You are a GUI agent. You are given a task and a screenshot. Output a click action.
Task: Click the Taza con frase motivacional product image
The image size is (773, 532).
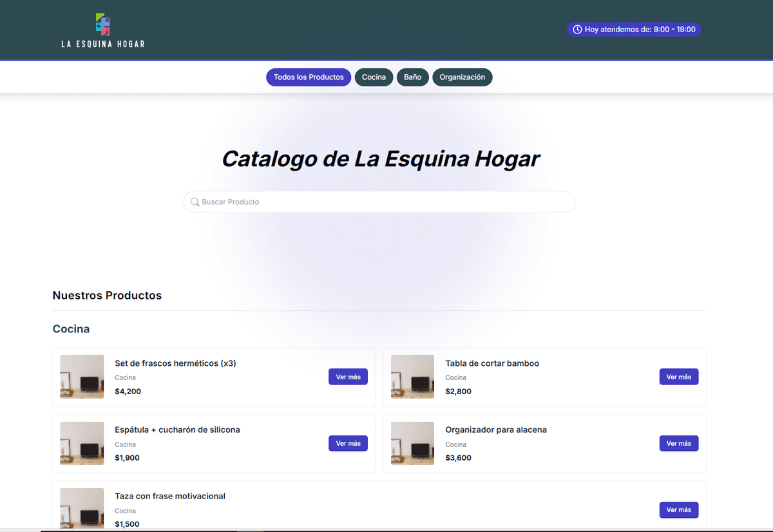pos(81,508)
